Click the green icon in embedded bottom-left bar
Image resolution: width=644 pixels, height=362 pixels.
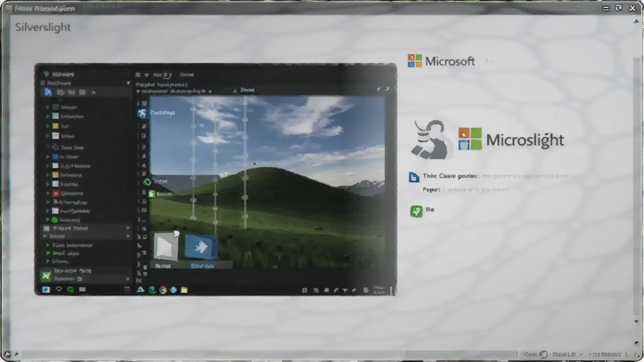coord(70,289)
